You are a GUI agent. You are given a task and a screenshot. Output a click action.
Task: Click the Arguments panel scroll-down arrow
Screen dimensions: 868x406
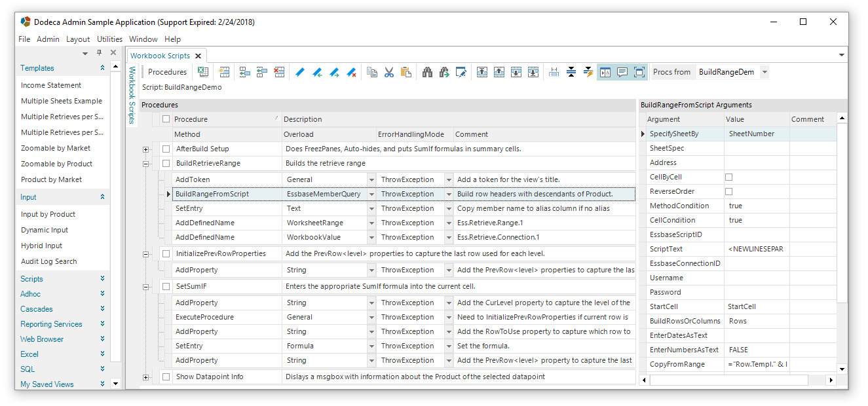(842, 368)
